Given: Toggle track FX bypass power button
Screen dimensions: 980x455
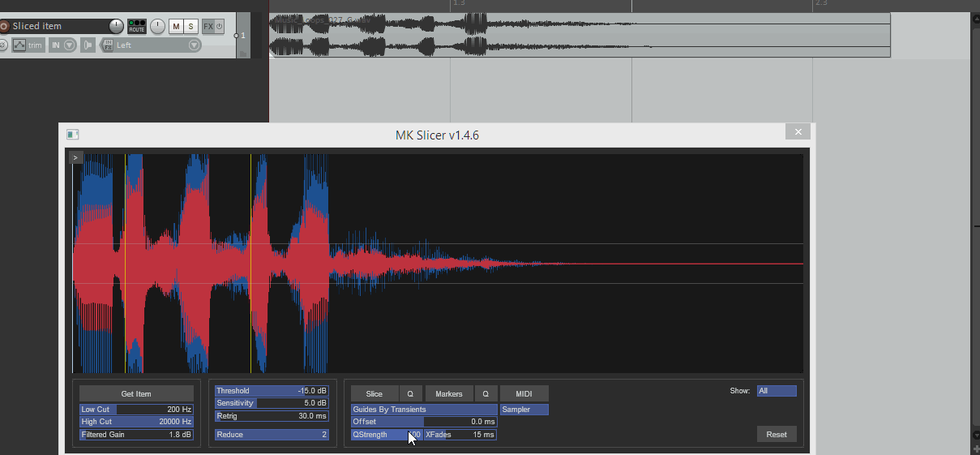Looking at the screenshot, I should pos(219,27).
